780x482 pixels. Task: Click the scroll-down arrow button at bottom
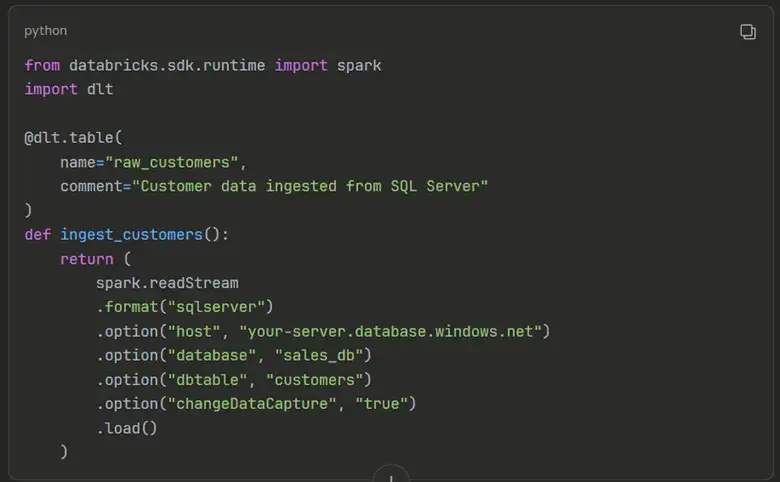point(391,474)
